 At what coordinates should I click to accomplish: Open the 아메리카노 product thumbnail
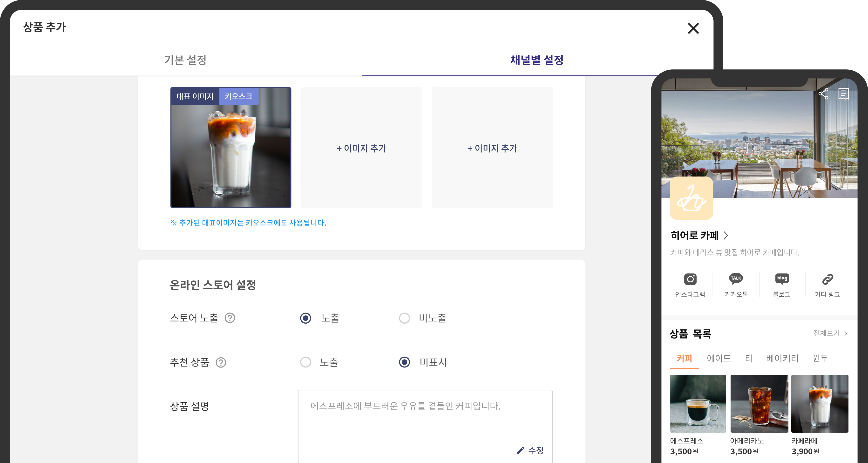pos(759,403)
